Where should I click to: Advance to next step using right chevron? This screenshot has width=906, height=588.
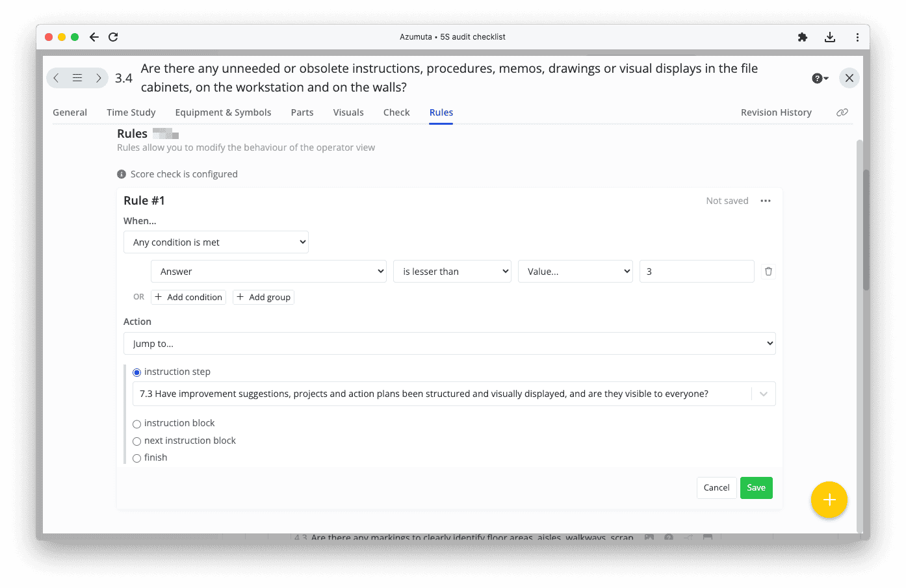pos(99,77)
